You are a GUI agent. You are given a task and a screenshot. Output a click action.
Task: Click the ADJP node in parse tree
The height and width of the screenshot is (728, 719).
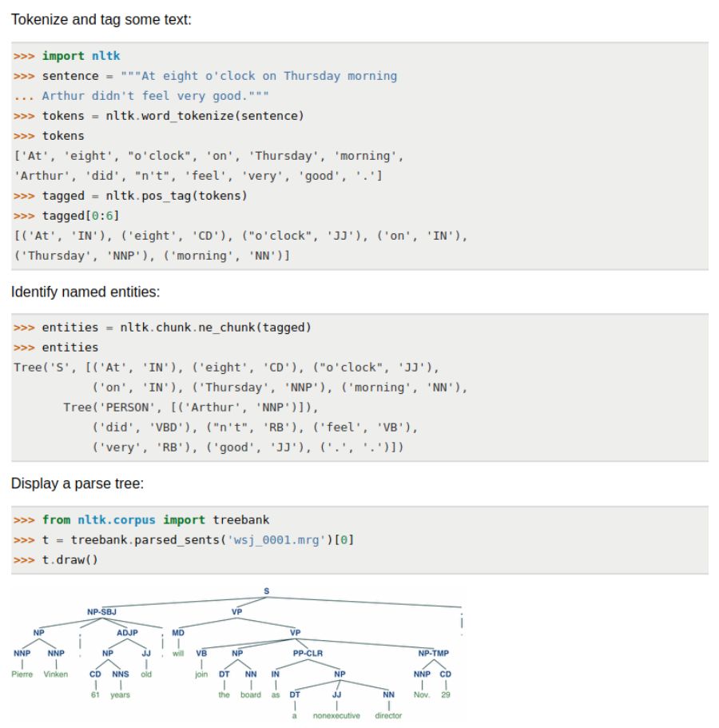pyautogui.click(x=127, y=633)
